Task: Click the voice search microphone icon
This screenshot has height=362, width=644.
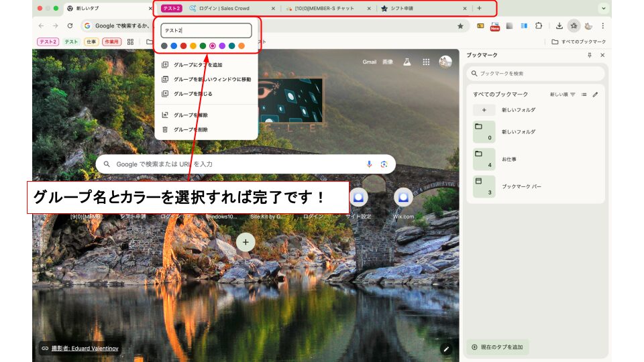Action: [369, 164]
